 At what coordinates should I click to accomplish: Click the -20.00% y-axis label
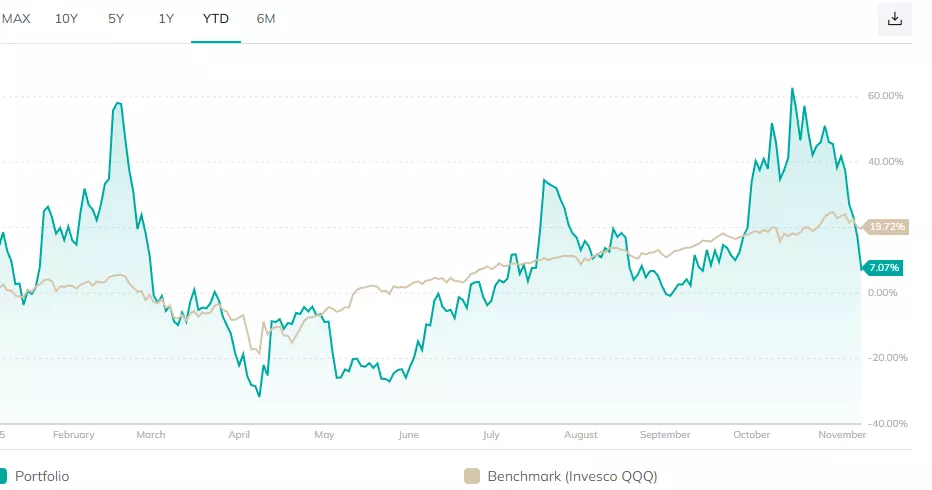point(885,358)
